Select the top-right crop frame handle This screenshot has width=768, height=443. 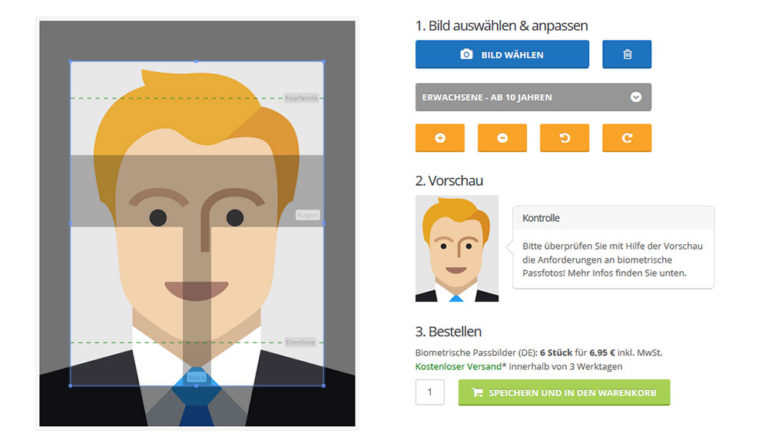point(323,62)
